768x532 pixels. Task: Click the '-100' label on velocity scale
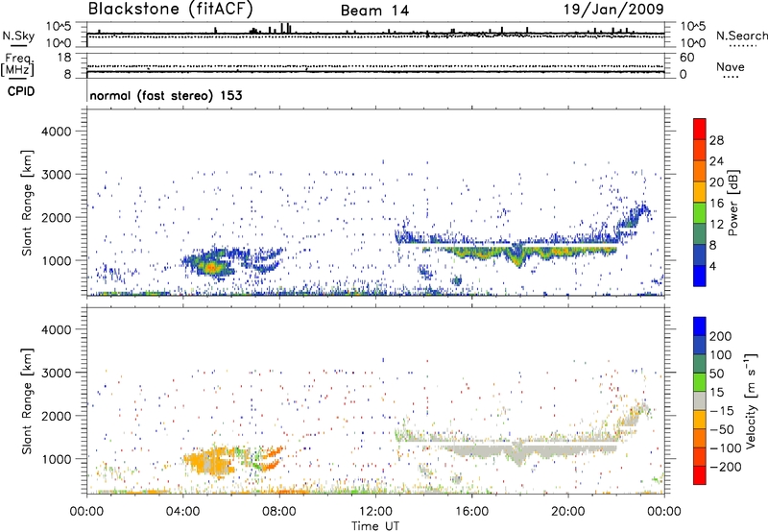point(726,448)
